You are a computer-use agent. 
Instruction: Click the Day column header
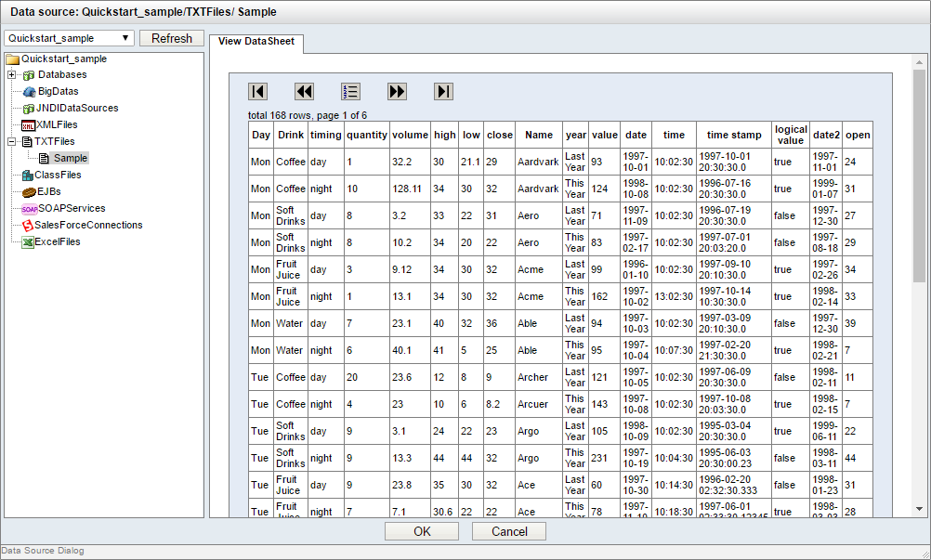pyautogui.click(x=261, y=136)
